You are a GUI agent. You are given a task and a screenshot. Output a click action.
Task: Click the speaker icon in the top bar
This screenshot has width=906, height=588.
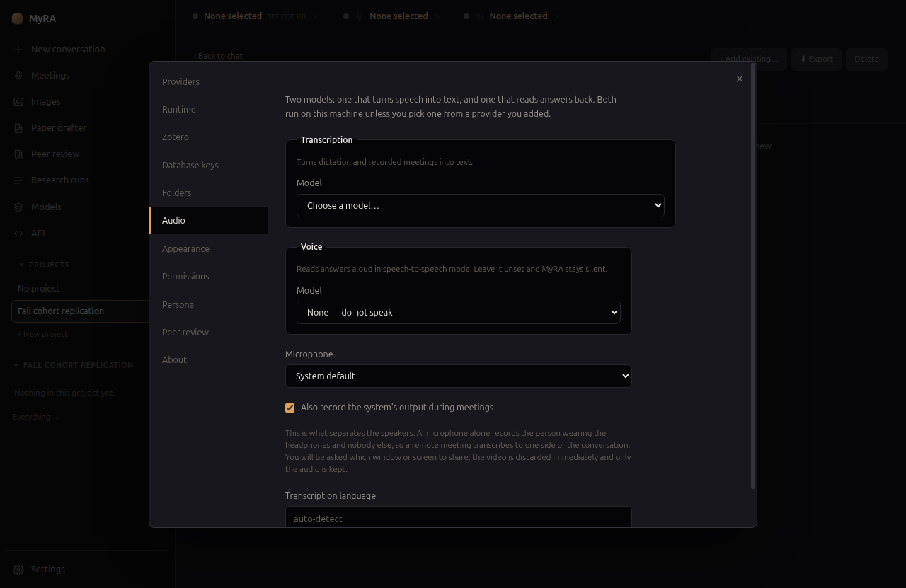point(479,16)
